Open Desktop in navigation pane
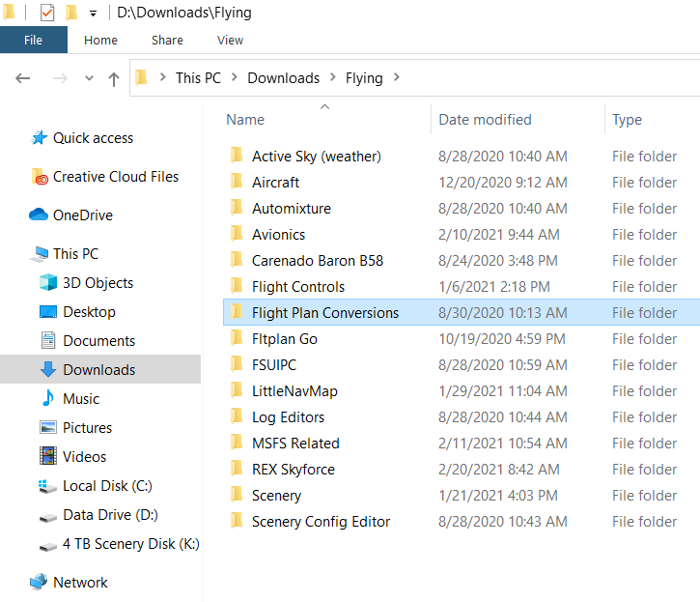Image resolution: width=700 pixels, height=602 pixels. (x=89, y=311)
